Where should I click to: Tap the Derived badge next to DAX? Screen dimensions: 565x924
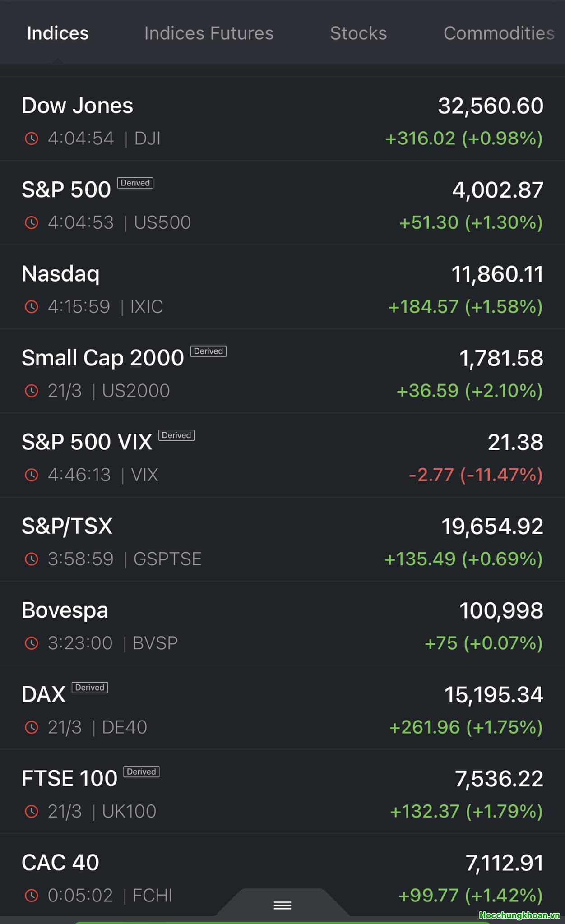90,688
